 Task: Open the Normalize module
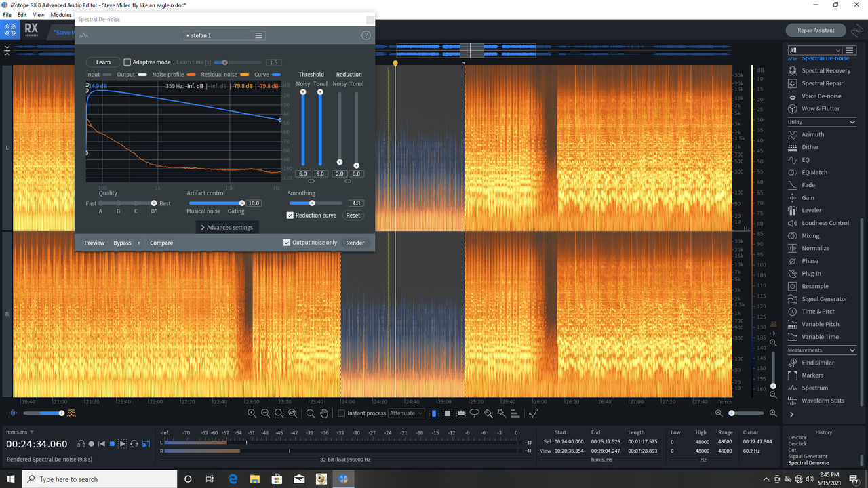(x=809, y=248)
